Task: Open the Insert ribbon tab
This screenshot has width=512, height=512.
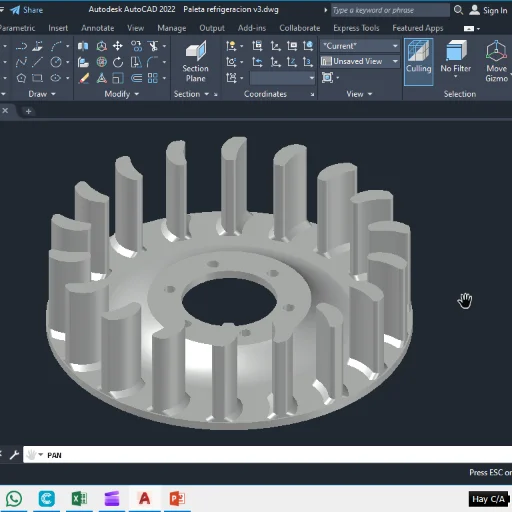Action: (58, 28)
